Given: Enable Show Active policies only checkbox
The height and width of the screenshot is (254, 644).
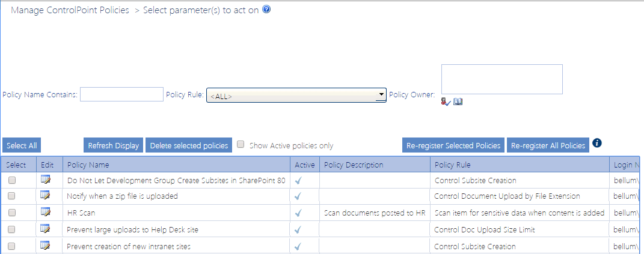Looking at the screenshot, I should tap(241, 145).
